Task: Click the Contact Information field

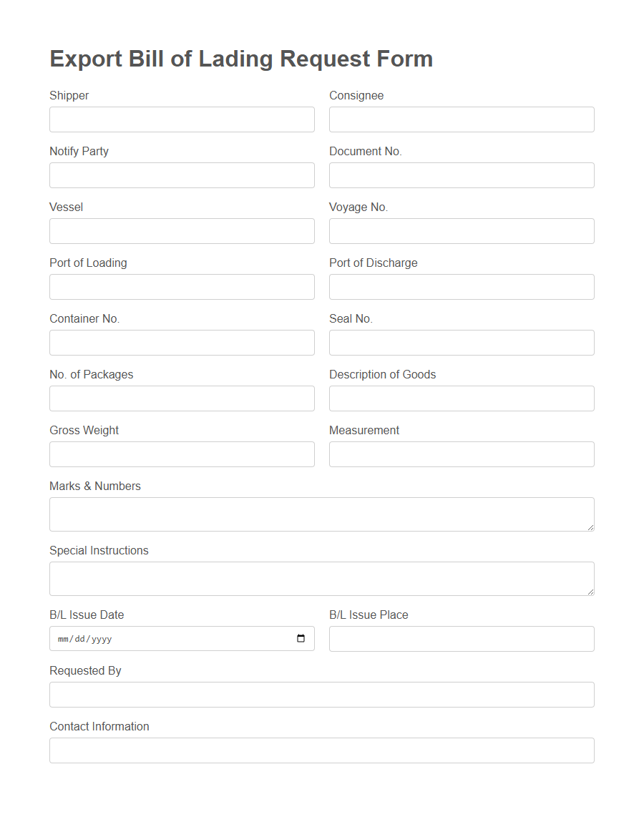Action: (321, 750)
